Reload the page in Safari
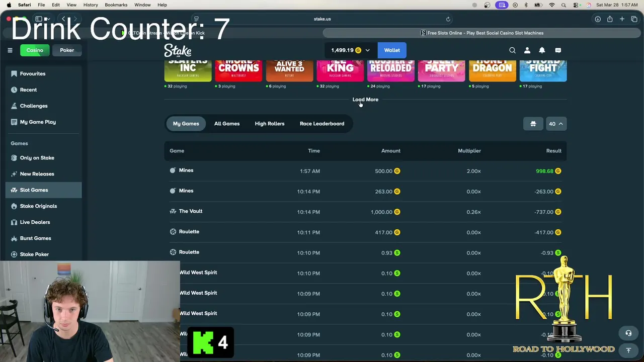This screenshot has height=362, width=644. pyautogui.click(x=448, y=19)
